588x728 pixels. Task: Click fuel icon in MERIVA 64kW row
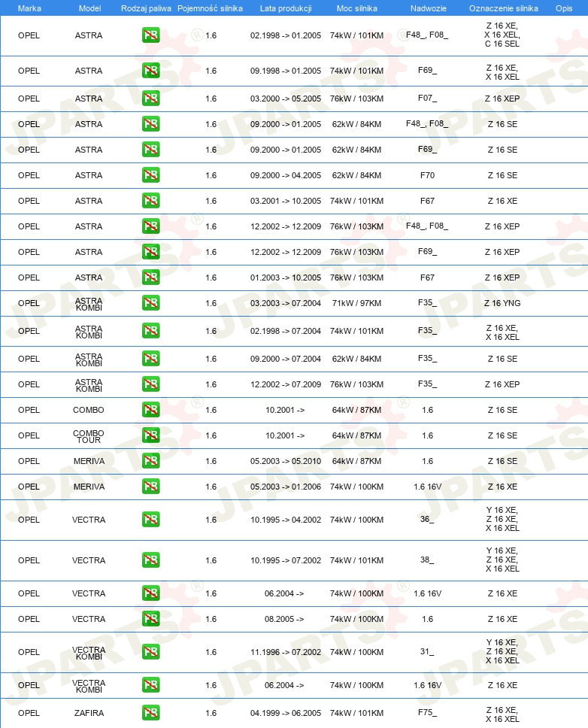coord(151,460)
